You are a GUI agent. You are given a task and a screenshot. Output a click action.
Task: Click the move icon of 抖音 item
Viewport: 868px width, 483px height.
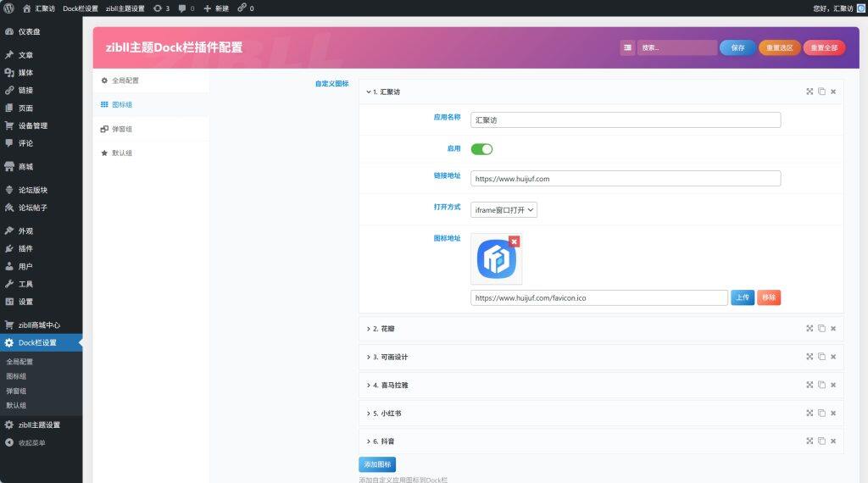pos(810,441)
